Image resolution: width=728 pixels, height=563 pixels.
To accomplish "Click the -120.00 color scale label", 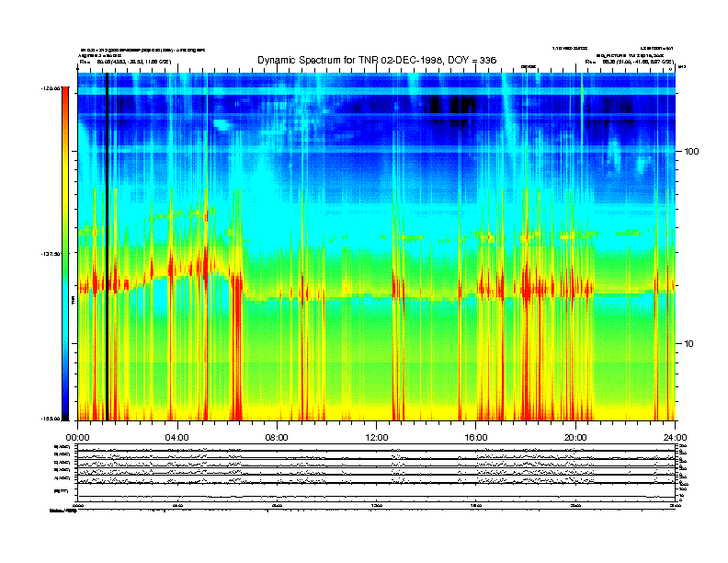I will (51, 88).
